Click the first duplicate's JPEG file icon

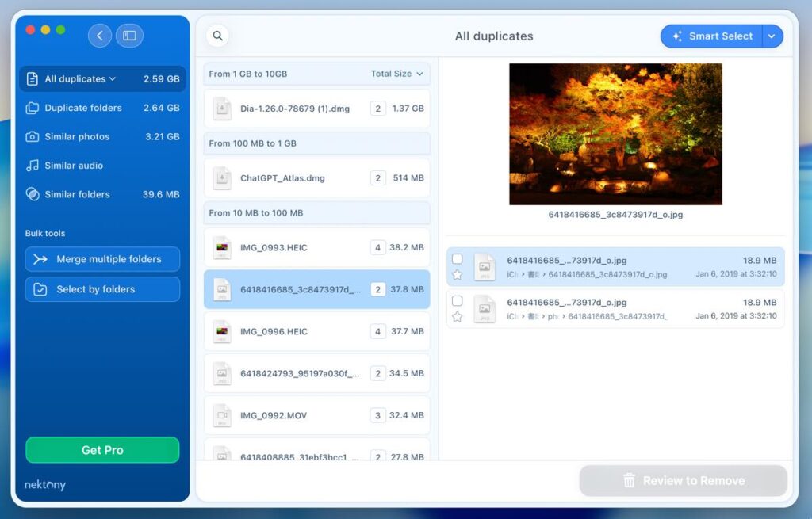[x=485, y=267]
